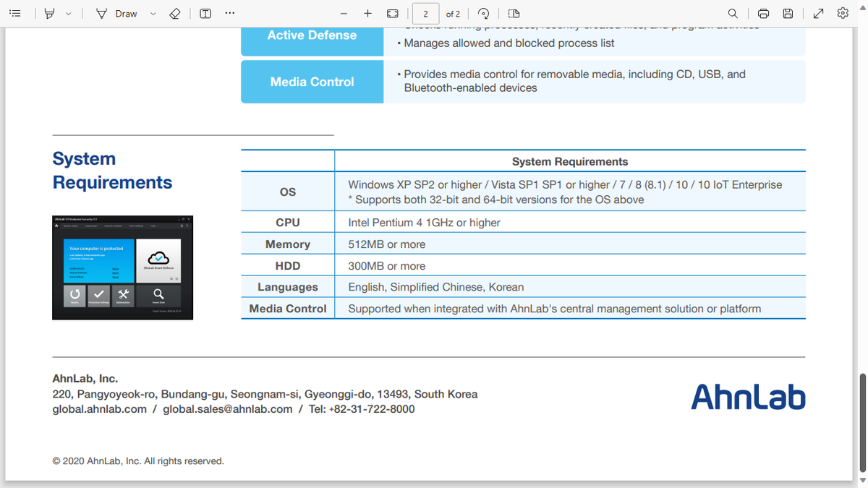Activate the Erase tool
Viewport: 868px width, 488px height.
point(175,13)
